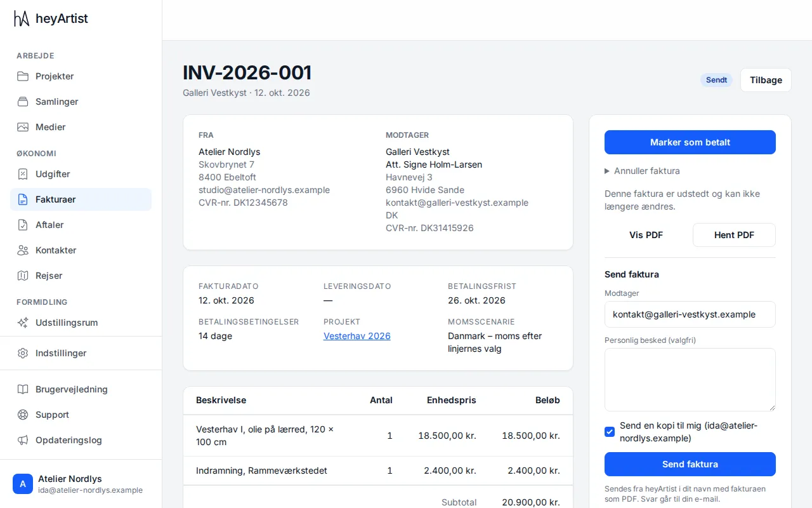Image resolution: width=812 pixels, height=508 pixels.
Task: Expand the Annuller faktura disclosure
Action: tap(643, 171)
